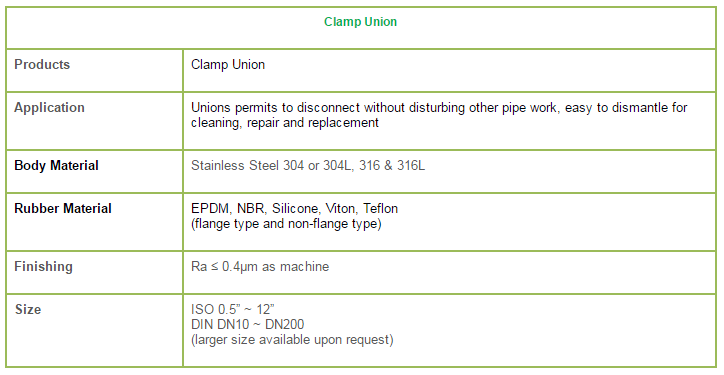The width and height of the screenshot is (724, 375).
Task: Click the green Clamp Union table title
Action: tap(360, 22)
